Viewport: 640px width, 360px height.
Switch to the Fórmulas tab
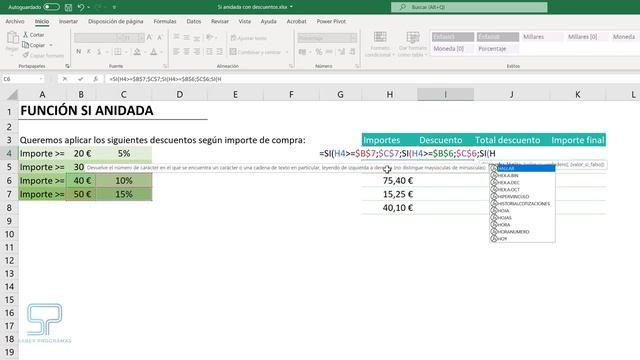click(165, 21)
